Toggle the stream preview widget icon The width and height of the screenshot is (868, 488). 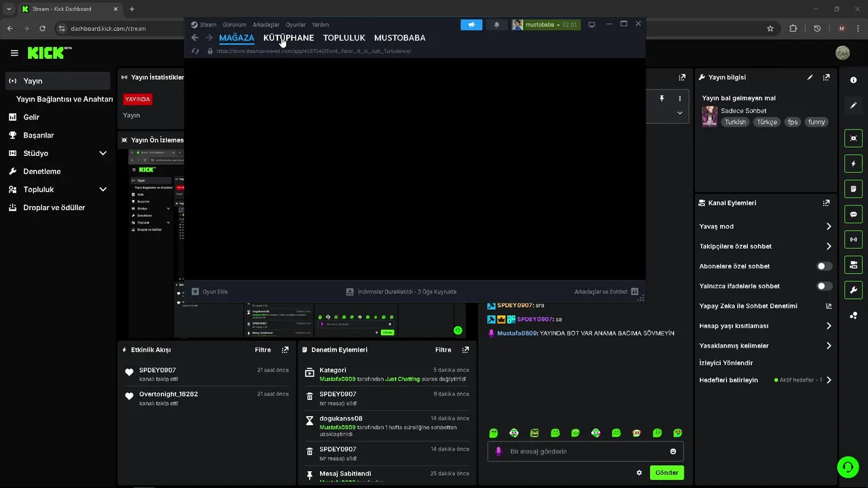pyautogui.click(x=853, y=138)
